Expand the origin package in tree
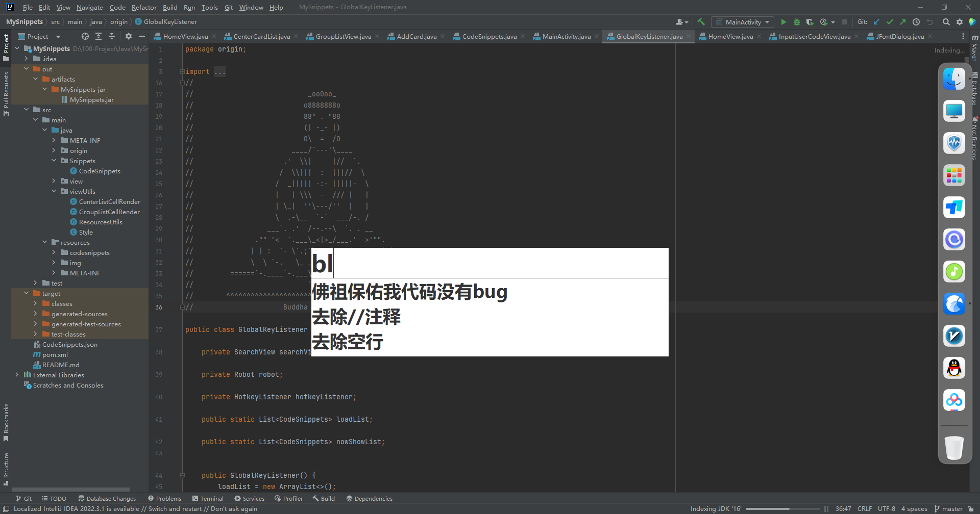980x514 pixels. tap(54, 150)
